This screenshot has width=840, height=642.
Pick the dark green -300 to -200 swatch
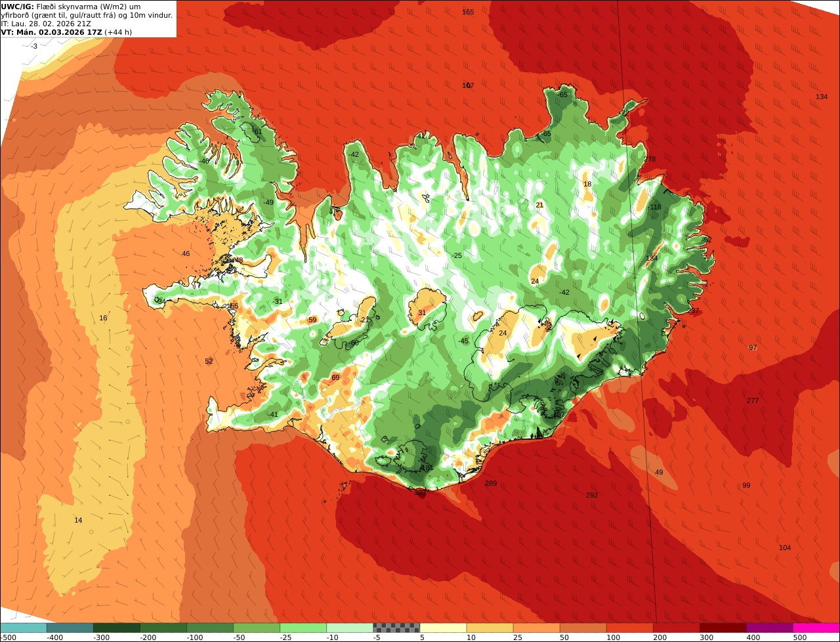point(116,628)
